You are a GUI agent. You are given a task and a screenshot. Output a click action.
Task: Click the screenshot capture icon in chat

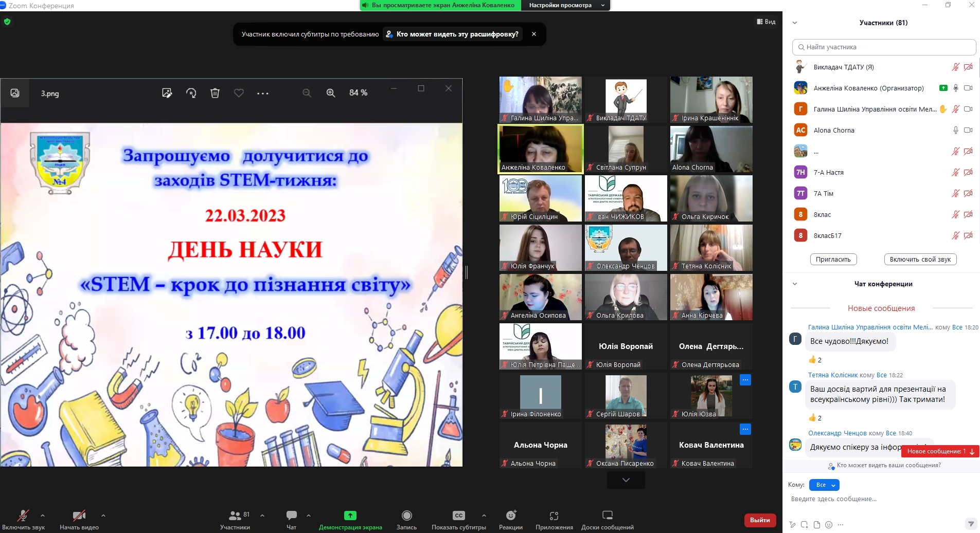[805, 525]
